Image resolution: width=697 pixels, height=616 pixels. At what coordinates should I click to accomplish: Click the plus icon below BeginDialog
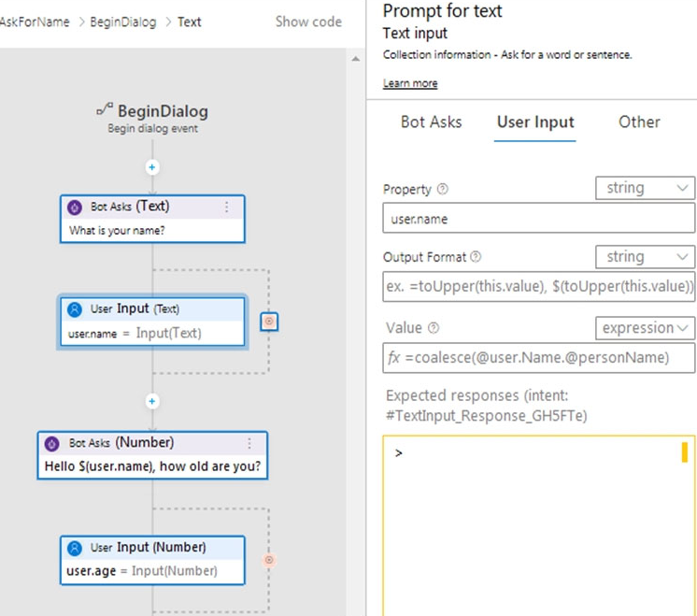(x=152, y=167)
